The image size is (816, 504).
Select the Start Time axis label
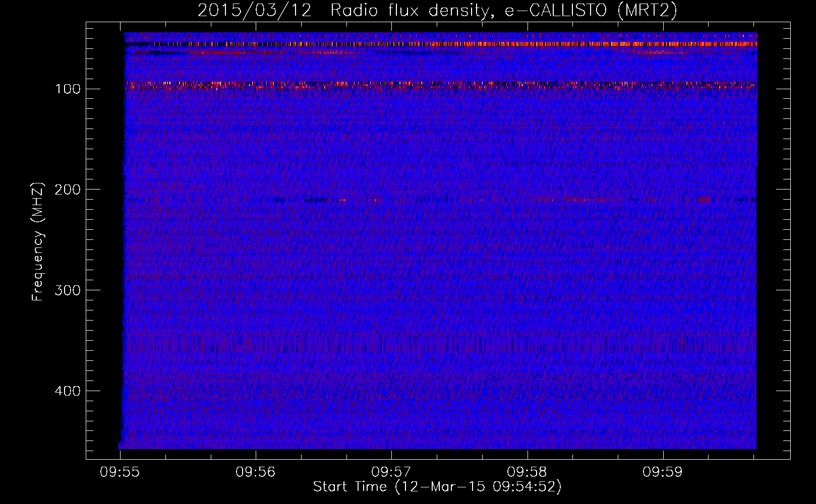pyautogui.click(x=437, y=487)
